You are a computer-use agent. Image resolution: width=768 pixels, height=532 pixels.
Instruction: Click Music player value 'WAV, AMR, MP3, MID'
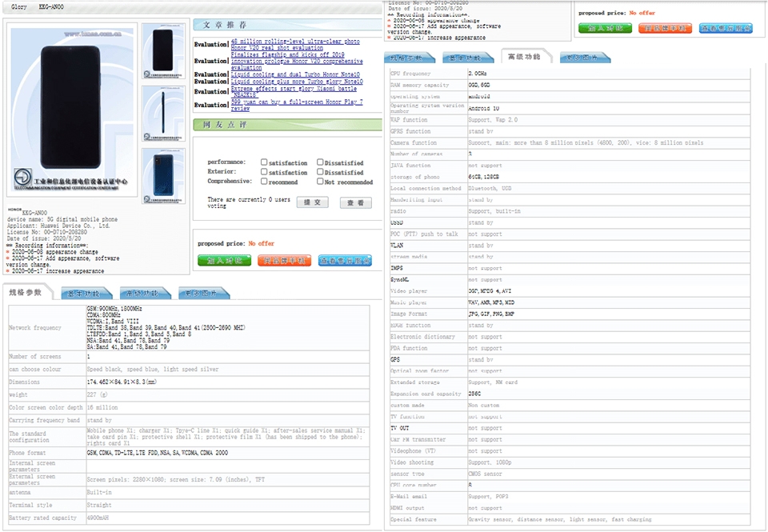coord(491,302)
